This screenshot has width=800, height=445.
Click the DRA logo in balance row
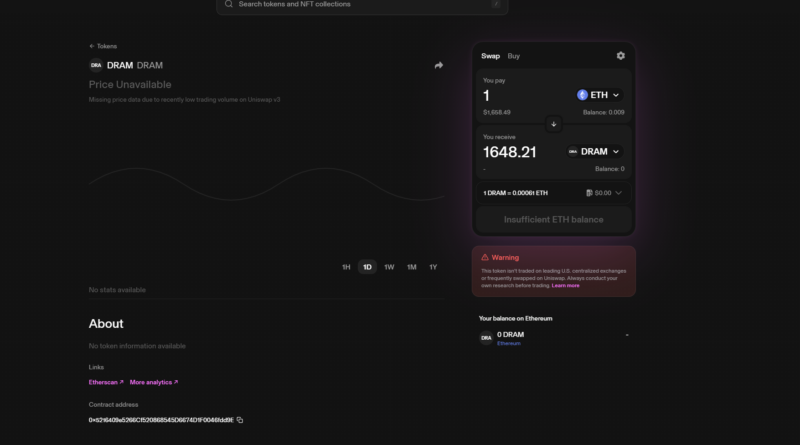pos(486,338)
